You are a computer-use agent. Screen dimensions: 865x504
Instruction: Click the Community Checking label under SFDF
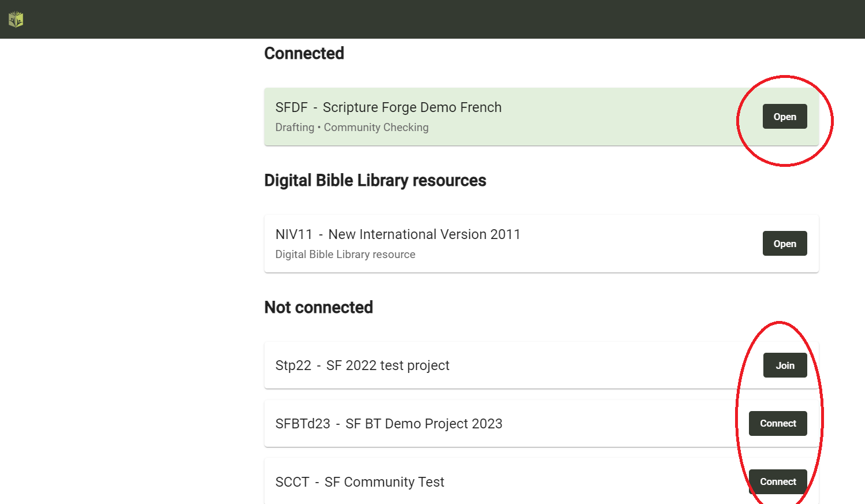(x=376, y=128)
